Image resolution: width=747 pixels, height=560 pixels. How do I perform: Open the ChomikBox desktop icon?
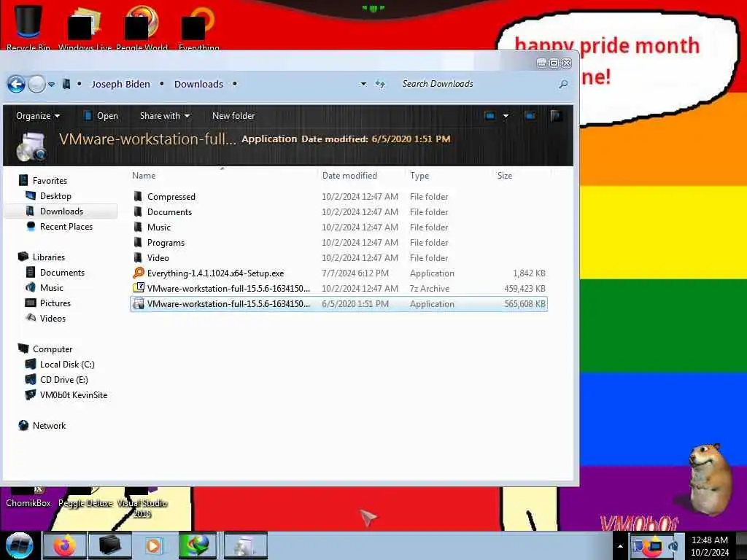[28, 497]
